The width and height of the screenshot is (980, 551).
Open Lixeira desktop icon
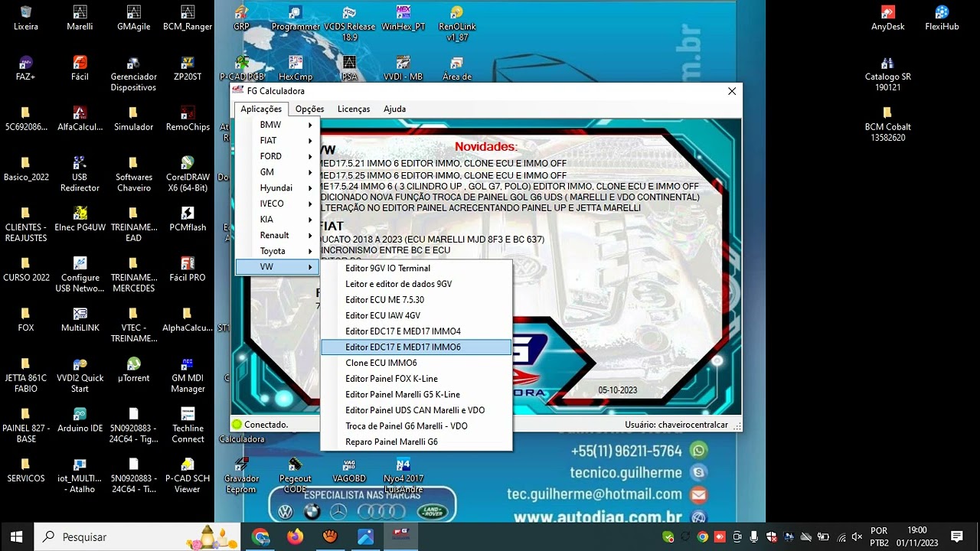coord(26,18)
